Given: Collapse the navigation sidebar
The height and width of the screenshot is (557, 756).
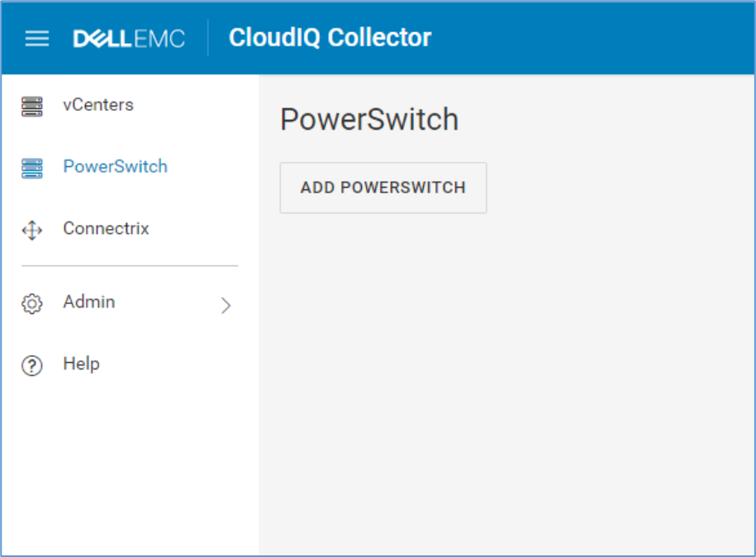Looking at the screenshot, I should (x=36, y=38).
